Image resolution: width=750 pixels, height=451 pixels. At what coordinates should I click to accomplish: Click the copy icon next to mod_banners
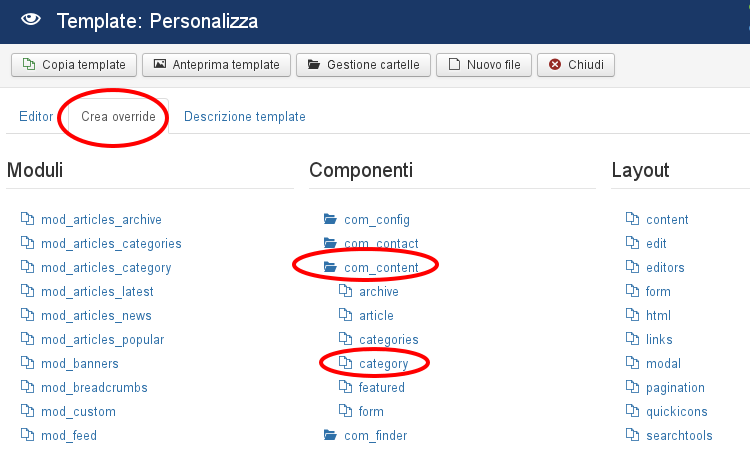click(x=27, y=363)
